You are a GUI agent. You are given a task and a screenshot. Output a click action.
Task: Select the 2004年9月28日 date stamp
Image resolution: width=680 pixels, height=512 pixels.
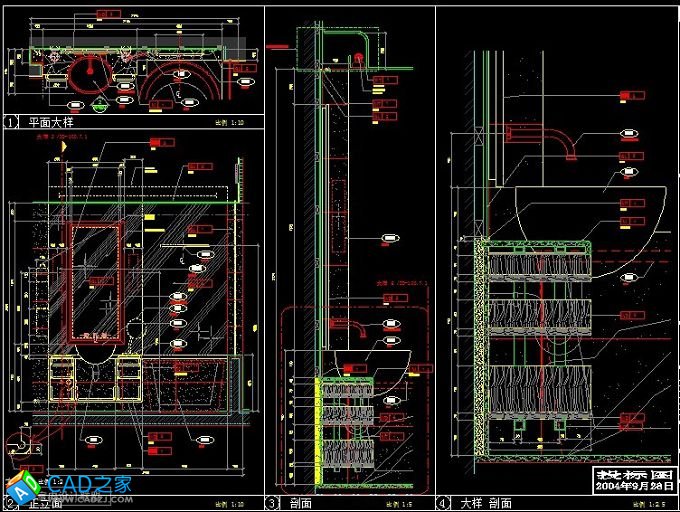pyautogui.click(x=632, y=486)
